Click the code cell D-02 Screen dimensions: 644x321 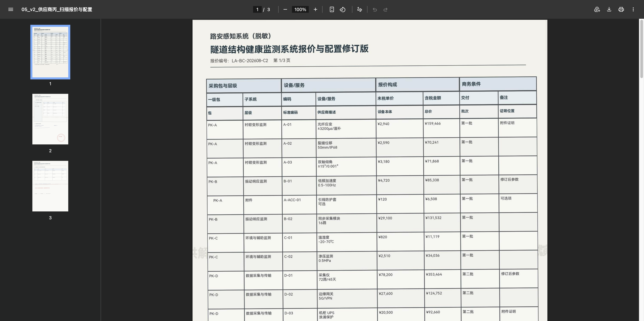289,294
